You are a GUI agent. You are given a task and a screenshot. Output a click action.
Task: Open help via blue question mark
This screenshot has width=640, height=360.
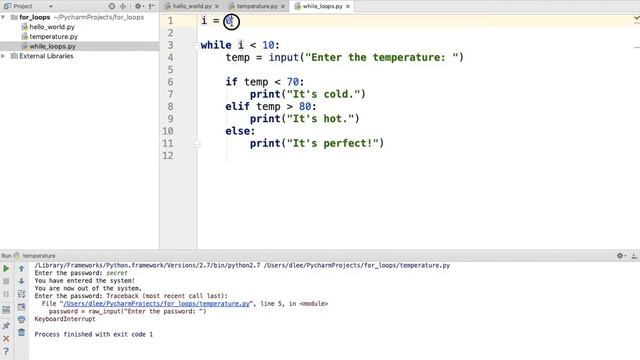click(6, 351)
